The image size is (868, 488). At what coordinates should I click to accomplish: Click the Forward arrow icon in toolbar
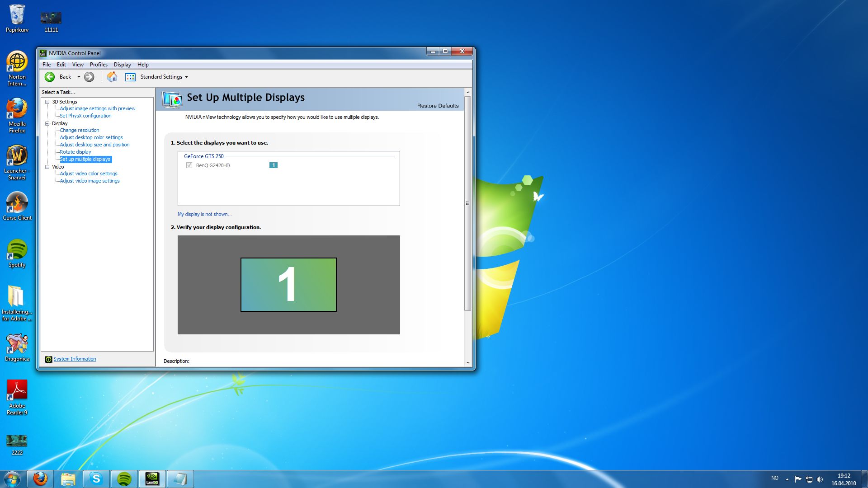90,77
